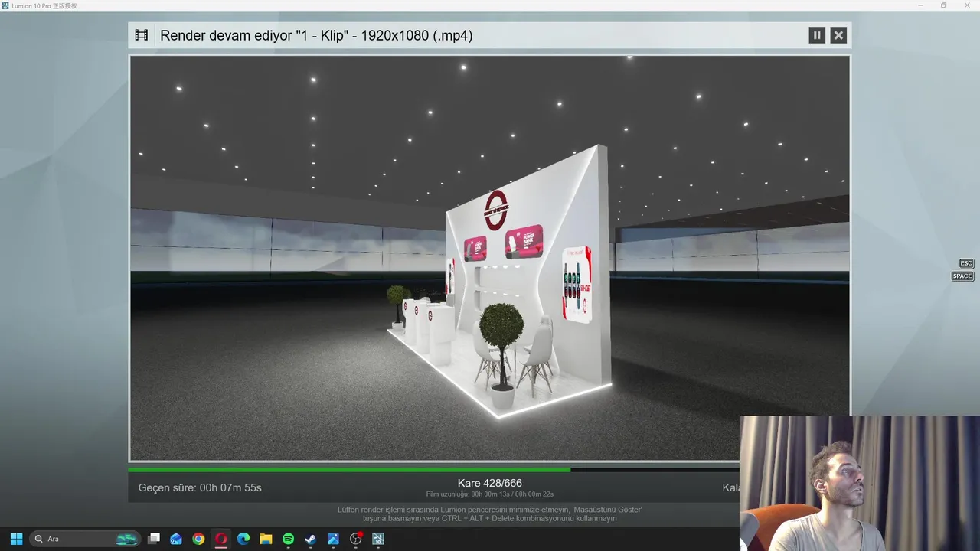Click the render preview image of the stand

[490, 258]
